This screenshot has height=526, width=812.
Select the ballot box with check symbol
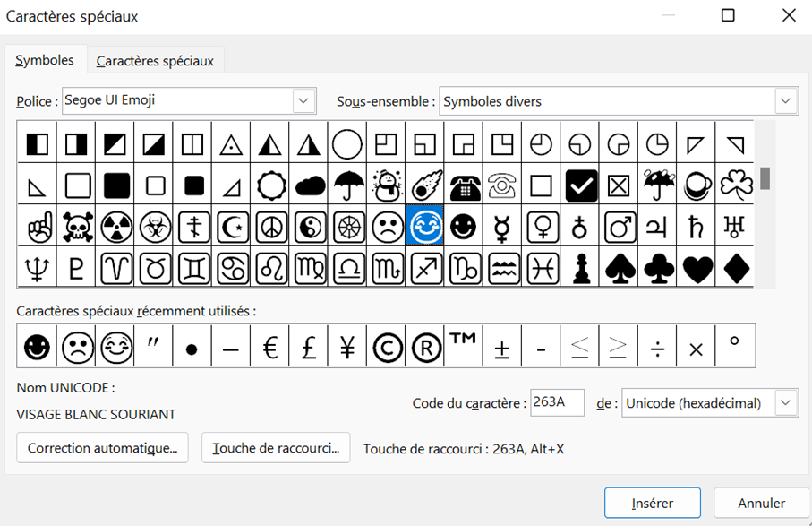580,185
